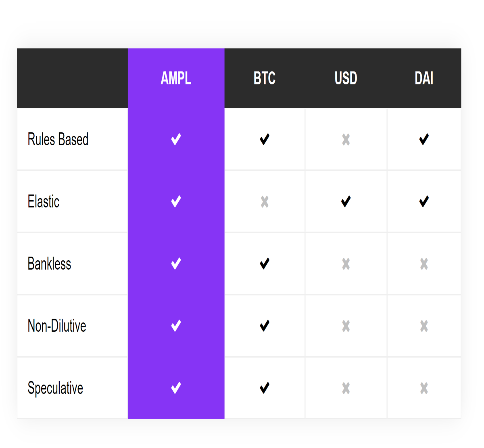Click the DAI Non-Dilutive gray cross
Image resolution: width=484 pixels, height=448 pixels.
(x=424, y=326)
